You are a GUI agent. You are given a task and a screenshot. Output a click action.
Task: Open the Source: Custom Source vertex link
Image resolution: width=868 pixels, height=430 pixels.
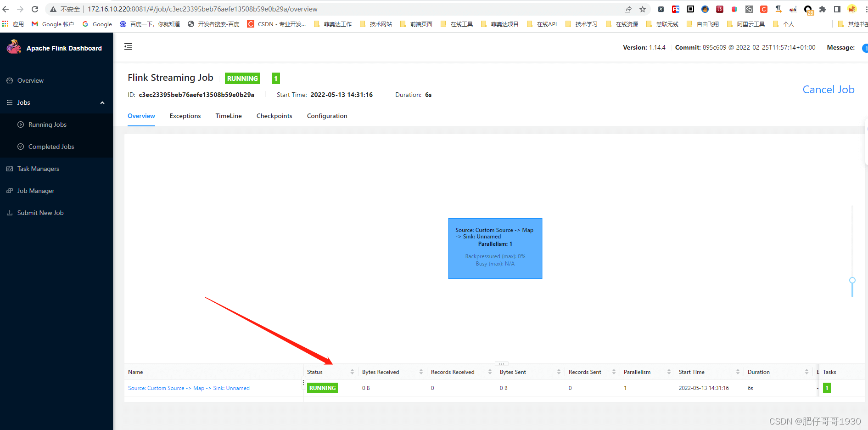click(189, 388)
